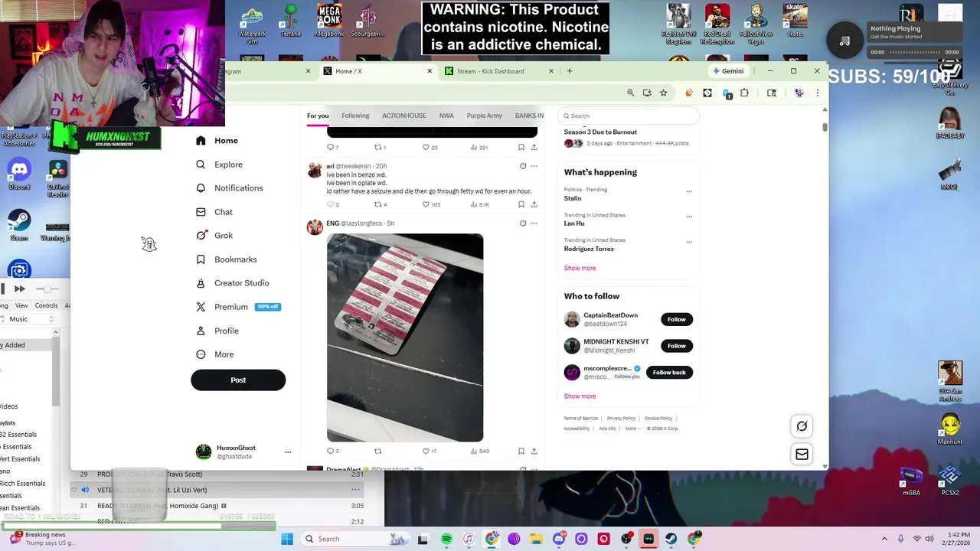Open options for Rodríguez Torres trend
This screenshot has width=980, height=551.
[x=689, y=242]
